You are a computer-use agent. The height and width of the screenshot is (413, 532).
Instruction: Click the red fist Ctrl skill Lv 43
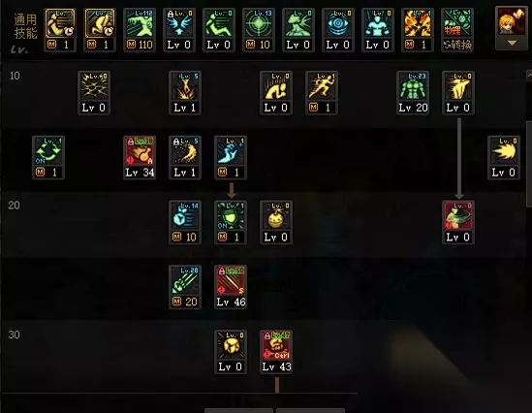(x=276, y=352)
